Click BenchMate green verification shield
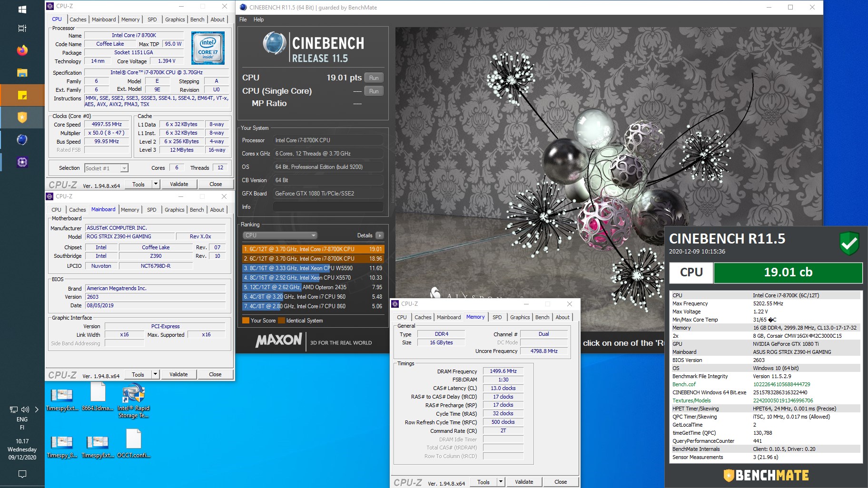The width and height of the screenshot is (868, 488). [849, 243]
